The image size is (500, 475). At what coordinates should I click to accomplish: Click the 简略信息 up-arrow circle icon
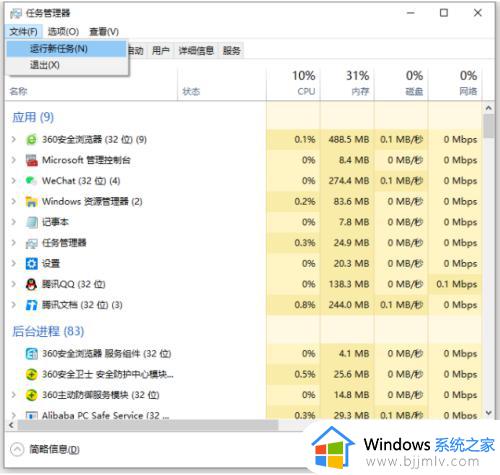[x=17, y=449]
